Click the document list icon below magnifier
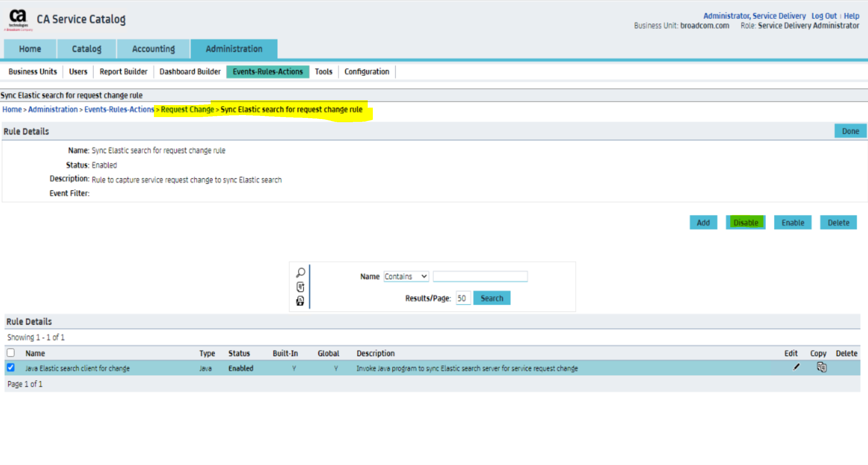This screenshot has width=868, height=465. click(300, 287)
